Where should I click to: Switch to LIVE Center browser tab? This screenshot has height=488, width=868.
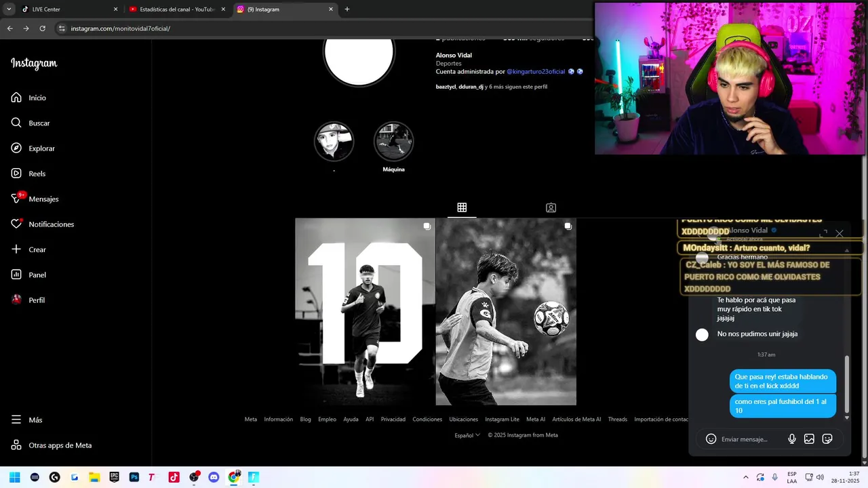tap(69, 9)
